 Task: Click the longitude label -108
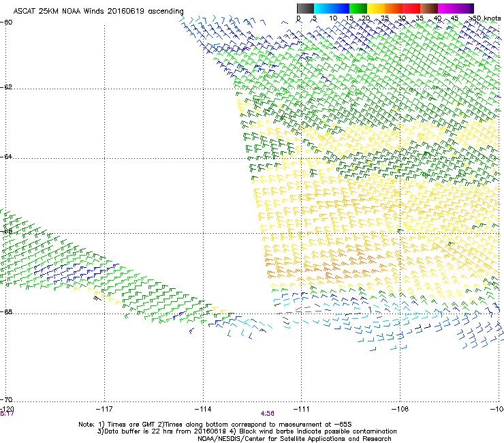[400, 409]
